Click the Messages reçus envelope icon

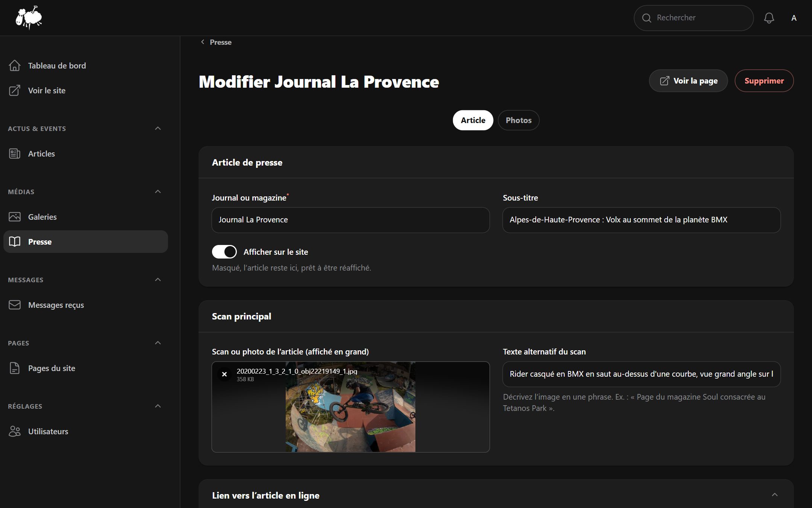pos(15,305)
